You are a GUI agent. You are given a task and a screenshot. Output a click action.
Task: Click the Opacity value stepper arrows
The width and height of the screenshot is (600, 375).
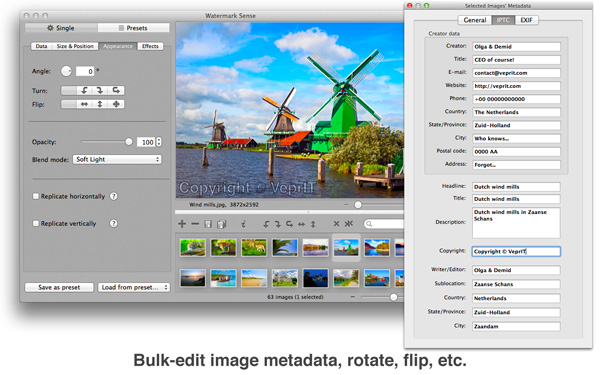coord(159,142)
